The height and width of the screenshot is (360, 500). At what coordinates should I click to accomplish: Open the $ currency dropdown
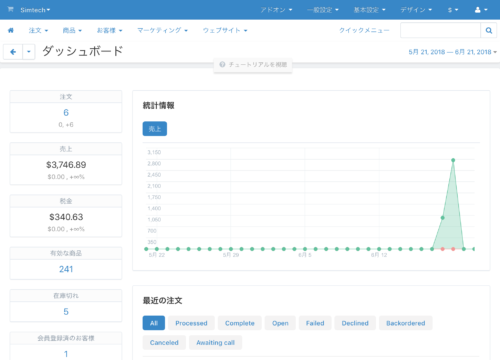pos(453,10)
